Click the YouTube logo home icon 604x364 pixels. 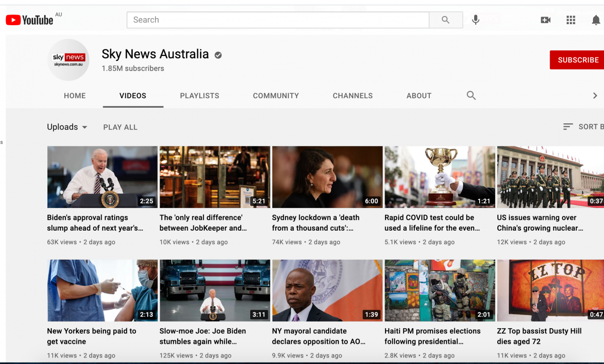pyautogui.click(x=29, y=20)
